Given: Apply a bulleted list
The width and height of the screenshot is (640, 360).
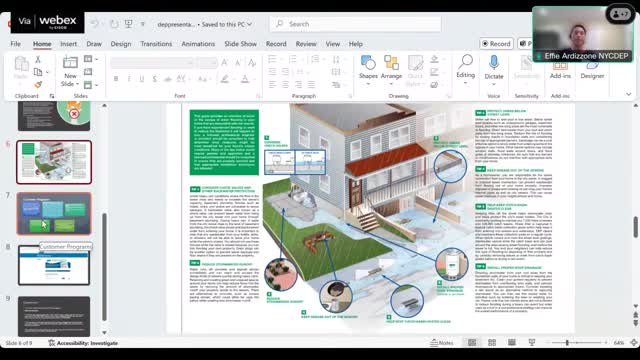Looking at the screenshot, I should [272, 60].
